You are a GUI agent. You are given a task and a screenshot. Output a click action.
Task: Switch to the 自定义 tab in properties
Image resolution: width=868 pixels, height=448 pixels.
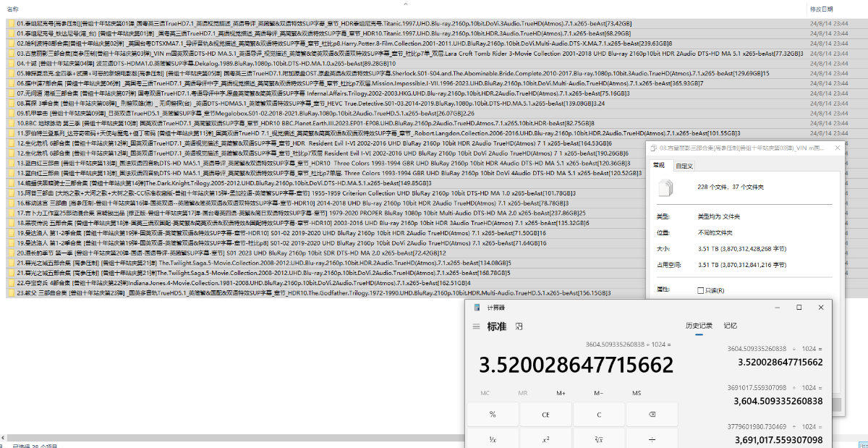coord(684,166)
